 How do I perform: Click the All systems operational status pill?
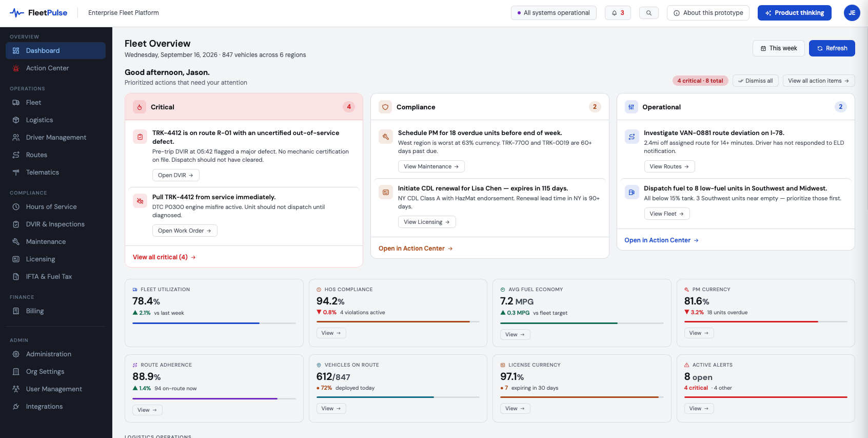pyautogui.click(x=554, y=13)
